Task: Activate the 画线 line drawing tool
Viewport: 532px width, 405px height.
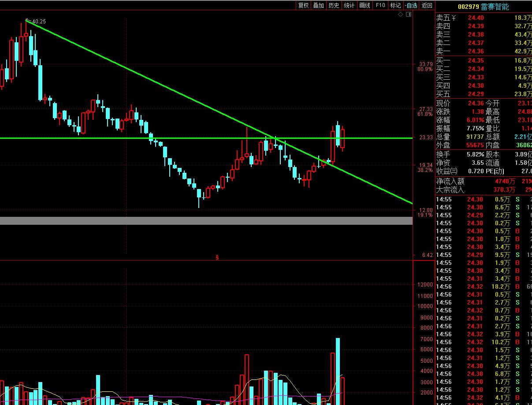Action: coord(365,5)
